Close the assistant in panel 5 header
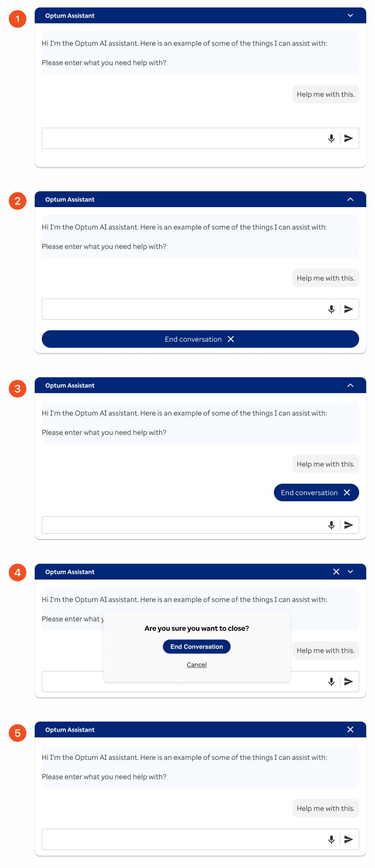375x868 pixels. pos(350,729)
